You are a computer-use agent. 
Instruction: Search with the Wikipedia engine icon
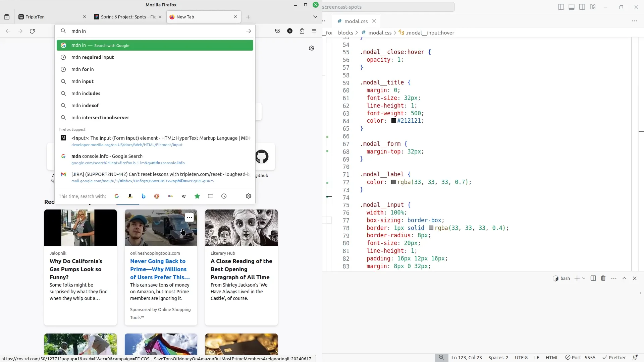(184, 196)
